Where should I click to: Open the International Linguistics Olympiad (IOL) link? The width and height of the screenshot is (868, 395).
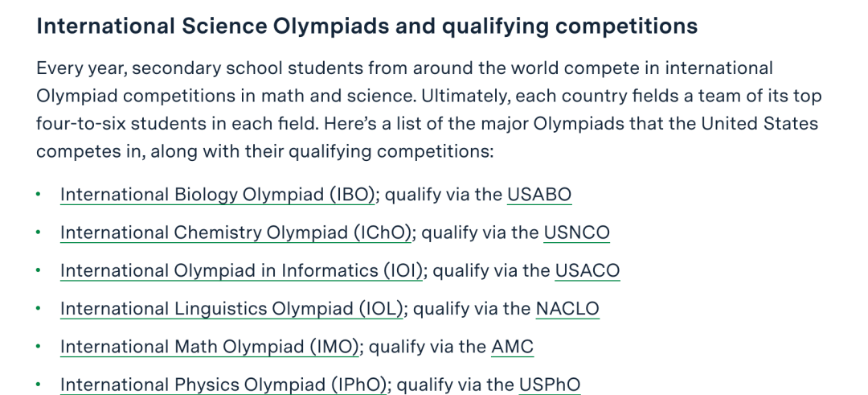click(x=232, y=309)
